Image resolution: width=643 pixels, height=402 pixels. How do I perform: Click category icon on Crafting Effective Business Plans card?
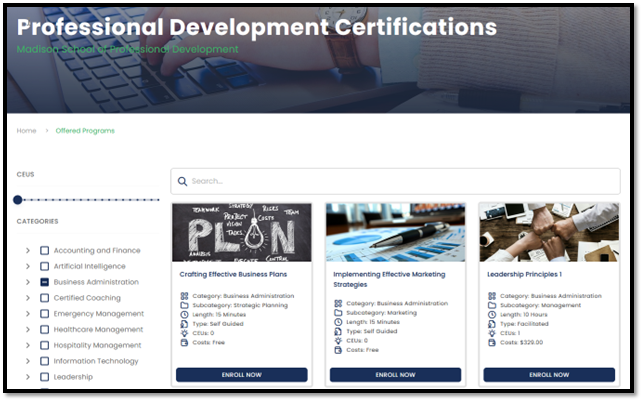(x=184, y=296)
